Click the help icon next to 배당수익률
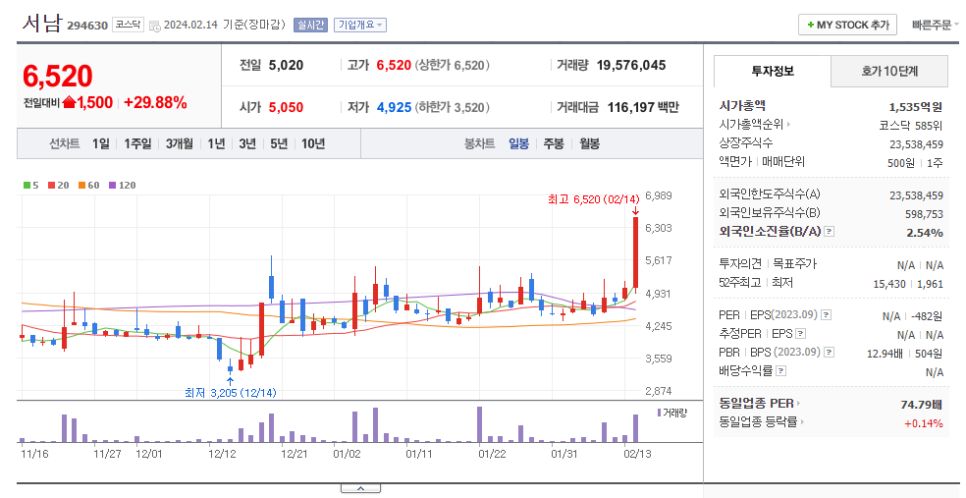Screen dimensions: 966x498 (780, 371)
